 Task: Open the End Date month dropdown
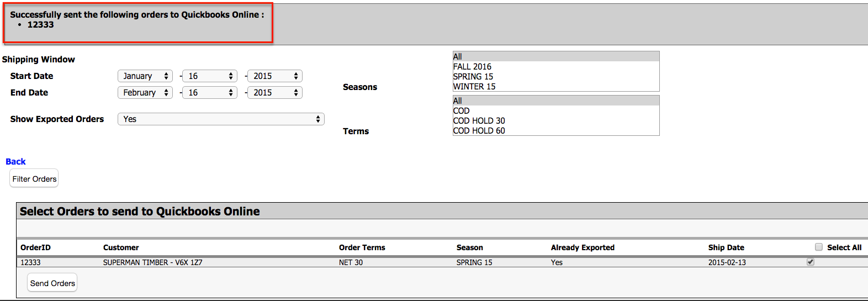(145, 93)
